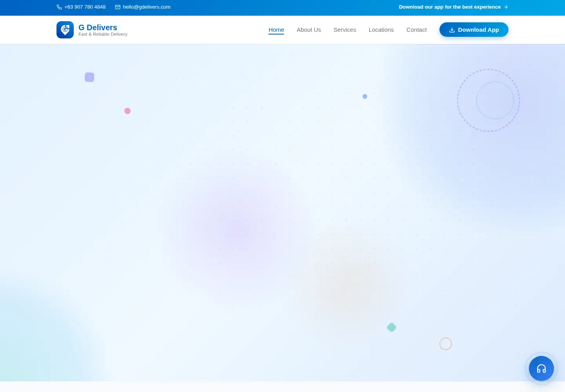Navigate to Services
Screen dimensions: 565x392
pos(345,30)
